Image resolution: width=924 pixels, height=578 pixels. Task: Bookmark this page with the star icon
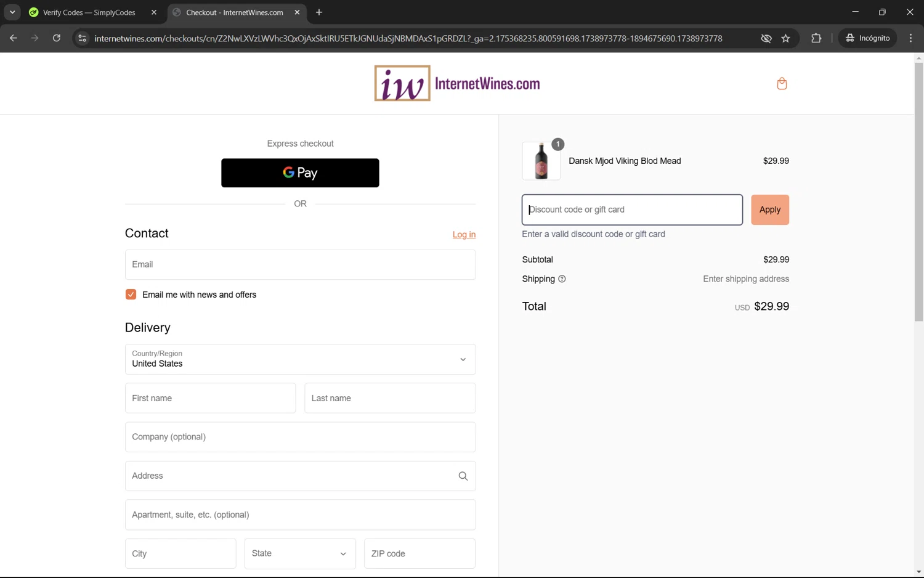(785, 38)
